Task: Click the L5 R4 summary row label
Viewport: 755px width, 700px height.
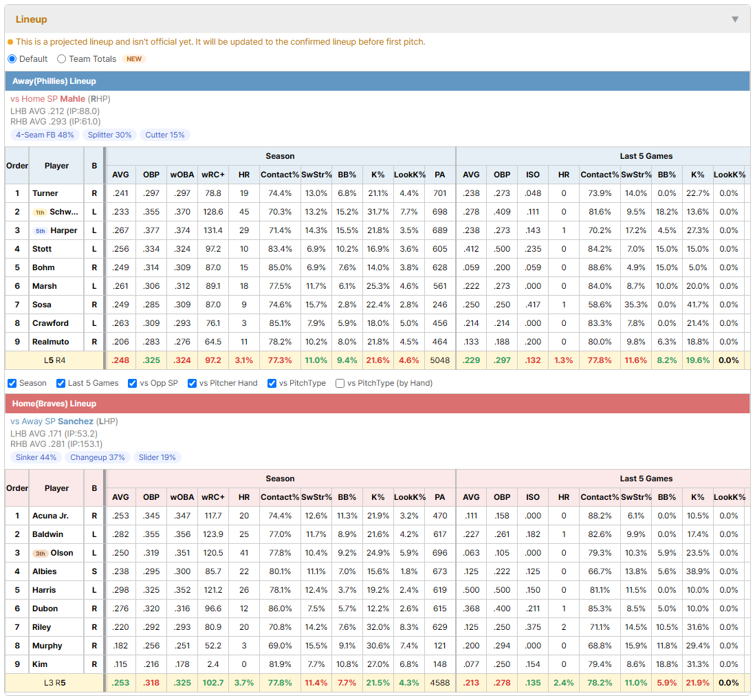Action: click(55, 360)
